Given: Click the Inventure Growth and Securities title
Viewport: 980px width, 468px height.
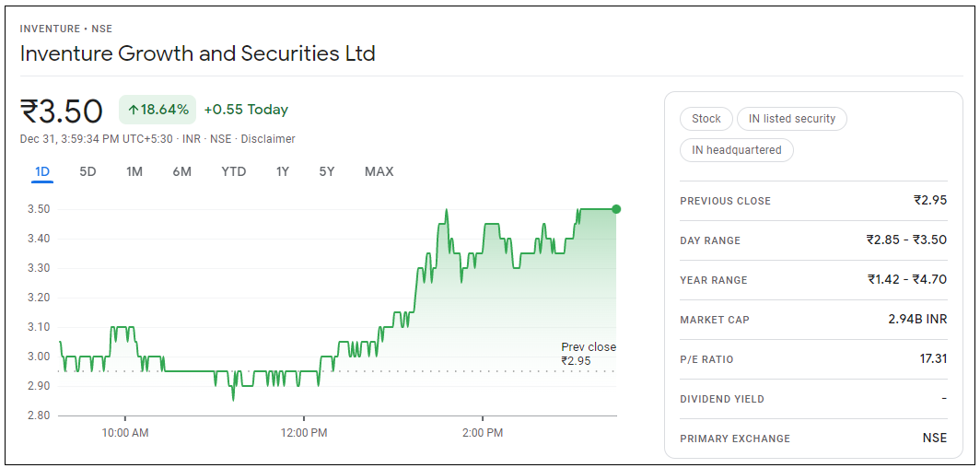Looking at the screenshot, I should 197,53.
